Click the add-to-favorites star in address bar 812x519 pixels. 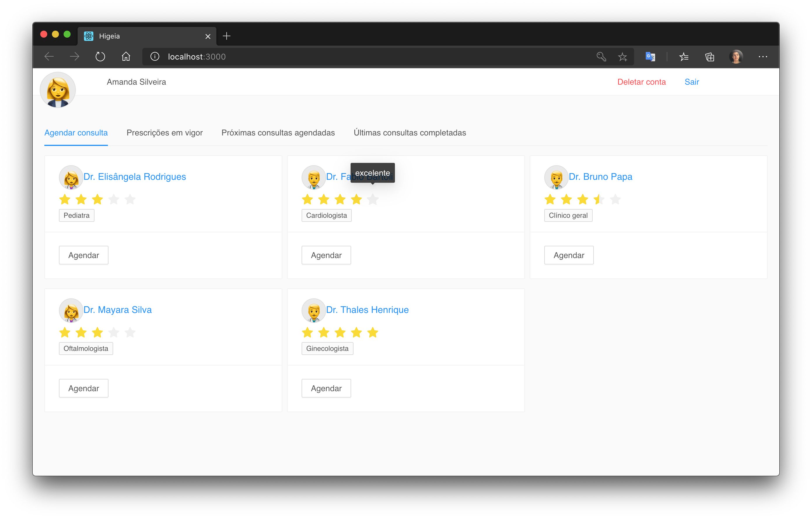tap(622, 57)
